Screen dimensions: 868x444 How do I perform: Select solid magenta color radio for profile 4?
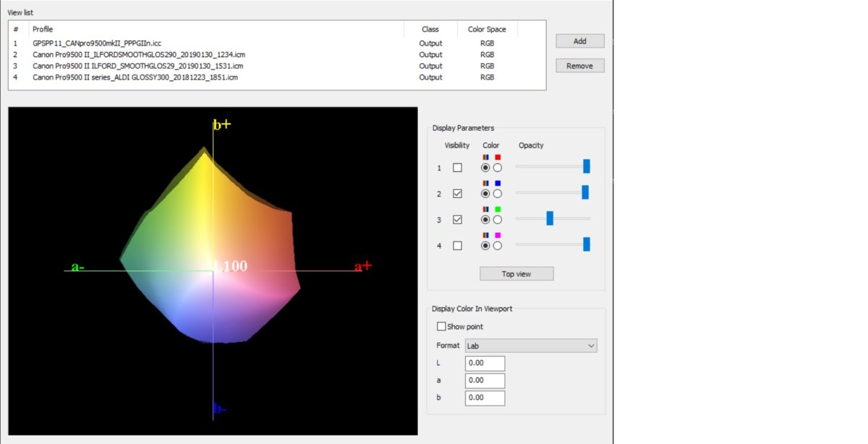[x=498, y=246]
